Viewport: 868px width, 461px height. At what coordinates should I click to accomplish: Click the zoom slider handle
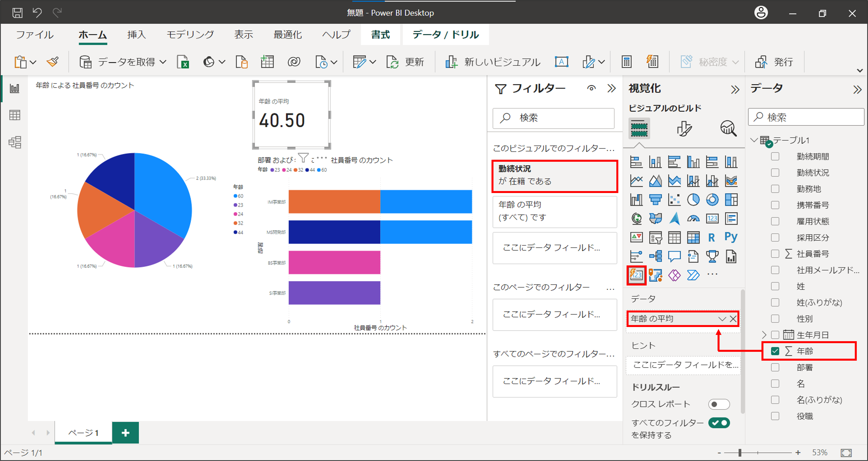740,453
